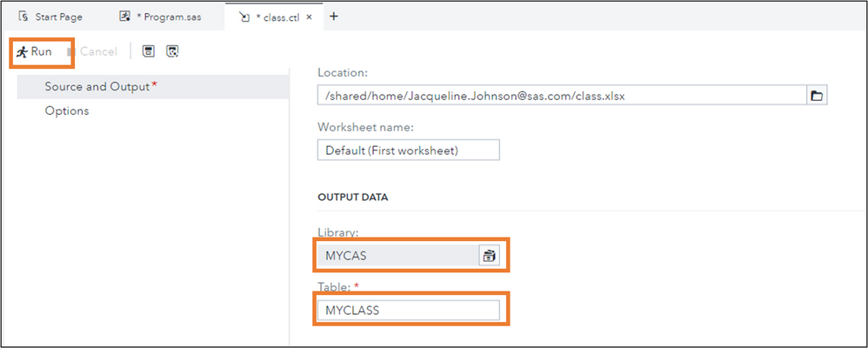Click the Worksheet name field
Screen dimensions: 868x348
[x=408, y=151]
